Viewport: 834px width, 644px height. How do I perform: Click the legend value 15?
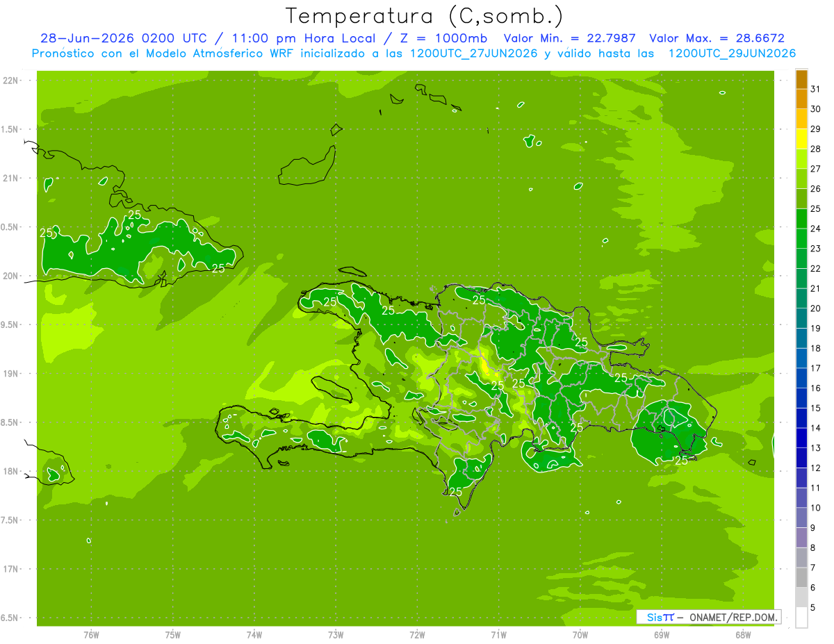point(816,408)
